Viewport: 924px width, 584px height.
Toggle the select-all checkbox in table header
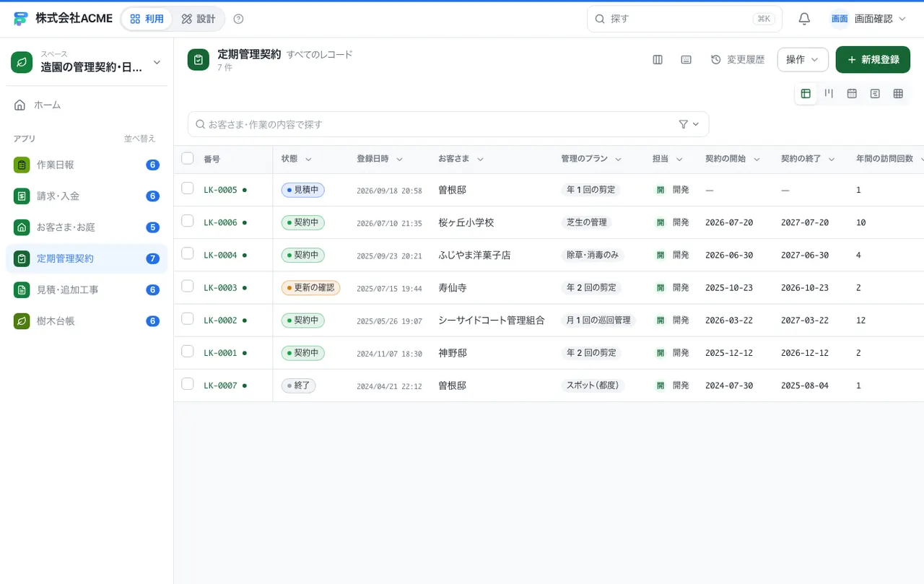coord(188,158)
